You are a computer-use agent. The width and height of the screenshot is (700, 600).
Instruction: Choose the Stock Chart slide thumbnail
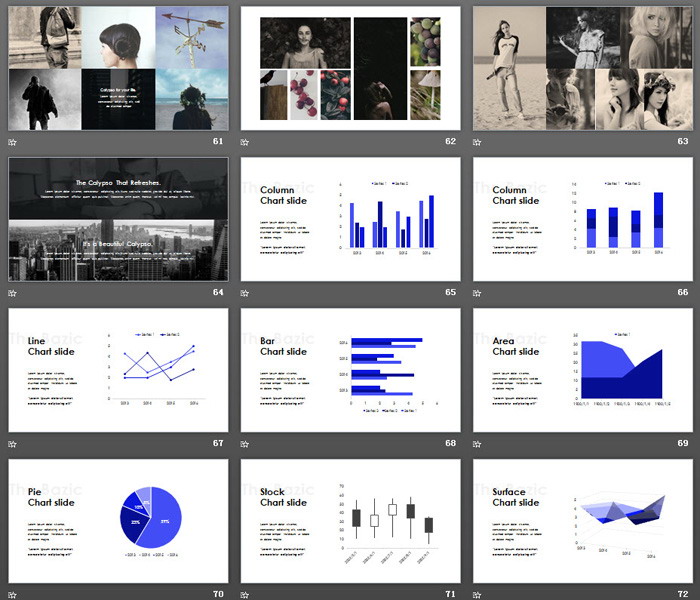pos(350,521)
